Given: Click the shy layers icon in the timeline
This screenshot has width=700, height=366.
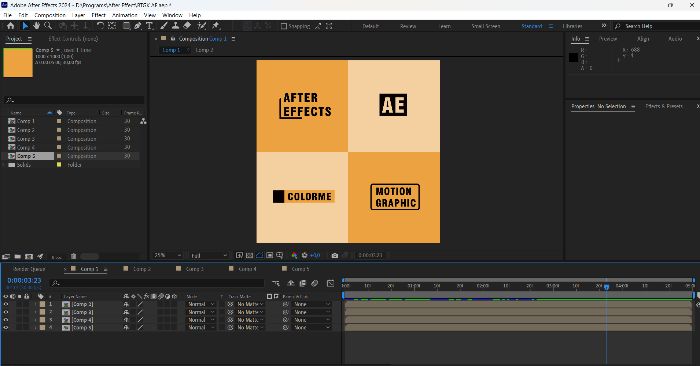Looking at the screenshot, I should coord(291,283).
